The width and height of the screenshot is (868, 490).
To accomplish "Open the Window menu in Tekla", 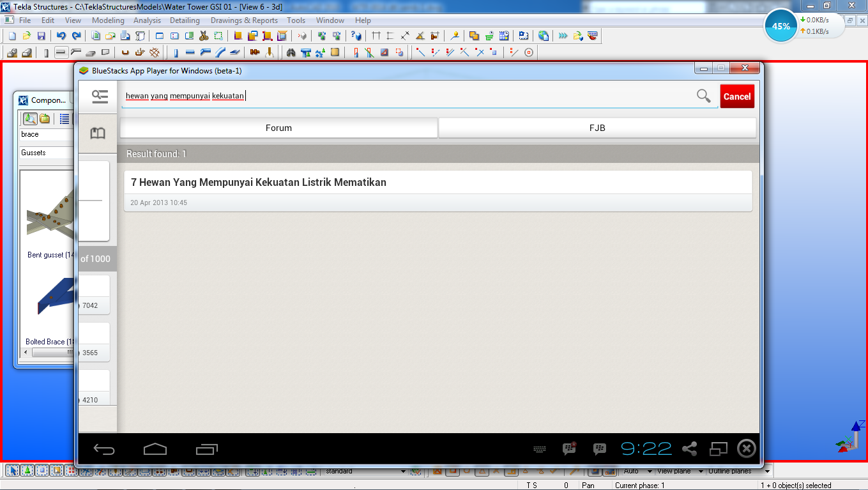I will (x=330, y=20).
